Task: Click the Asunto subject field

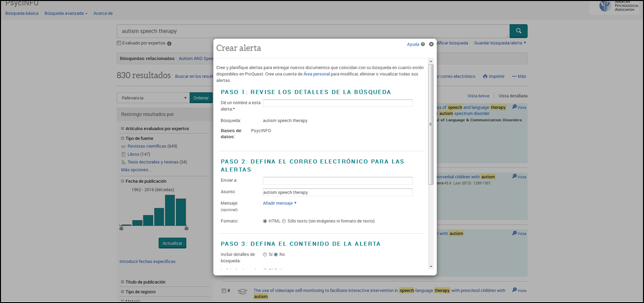Action: click(338, 192)
